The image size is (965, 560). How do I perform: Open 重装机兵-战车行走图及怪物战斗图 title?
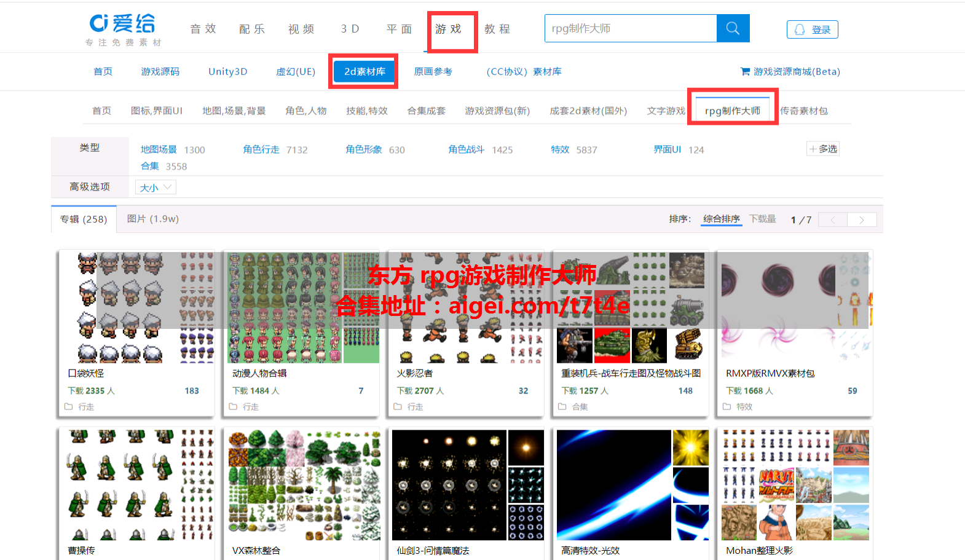click(631, 373)
